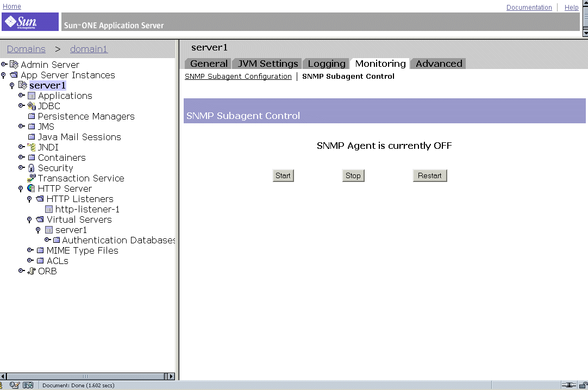Select the ORB icon in the tree

32,271
